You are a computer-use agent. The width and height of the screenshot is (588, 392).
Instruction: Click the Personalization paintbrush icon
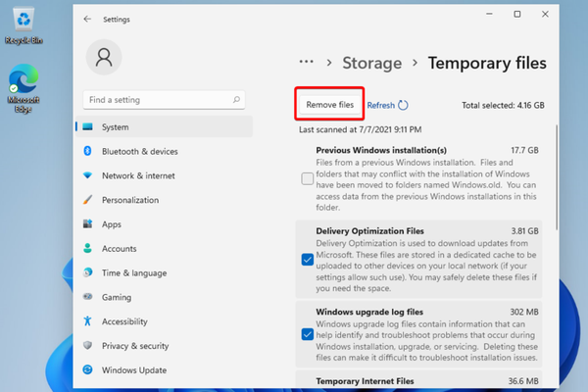(x=88, y=200)
